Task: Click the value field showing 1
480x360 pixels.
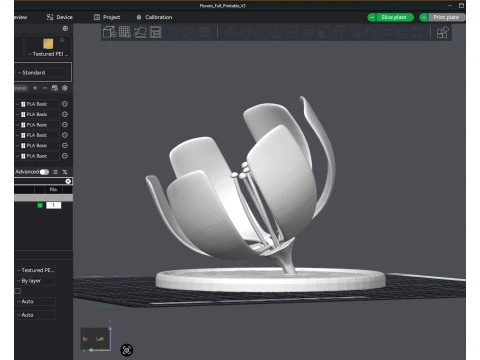Action: tap(54, 205)
